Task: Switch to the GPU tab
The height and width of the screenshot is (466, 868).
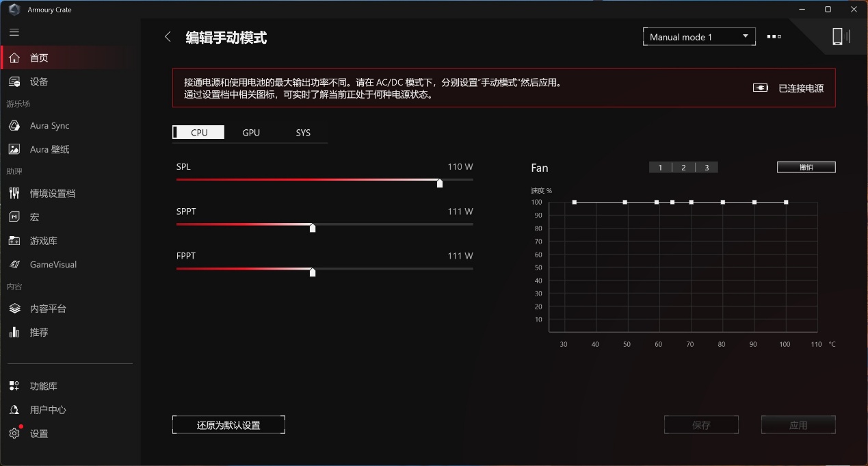Action: pyautogui.click(x=251, y=133)
